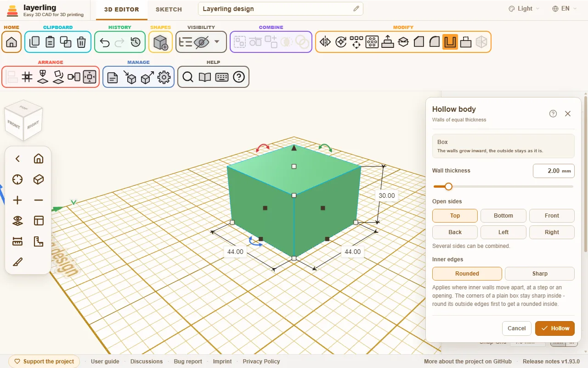Screen dimensions: 588x368
Task: Click the ruler measure icon in side panel
Action: (17, 241)
